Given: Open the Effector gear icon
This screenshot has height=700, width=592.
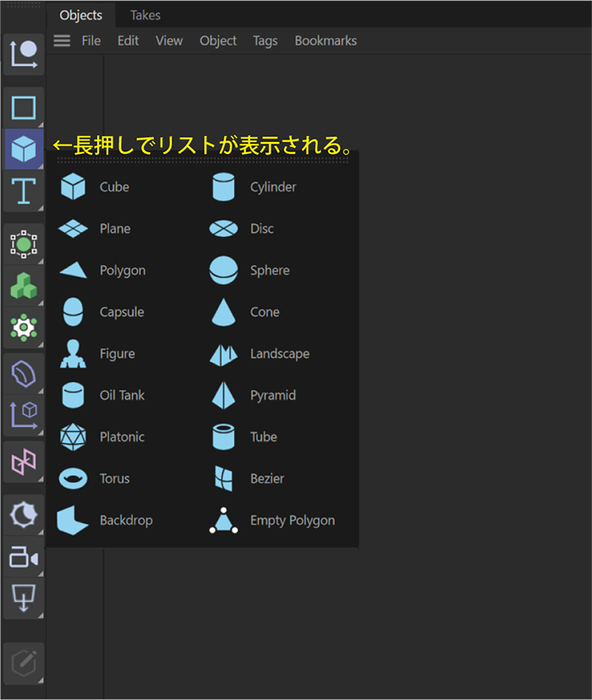Looking at the screenshot, I should click(24, 328).
